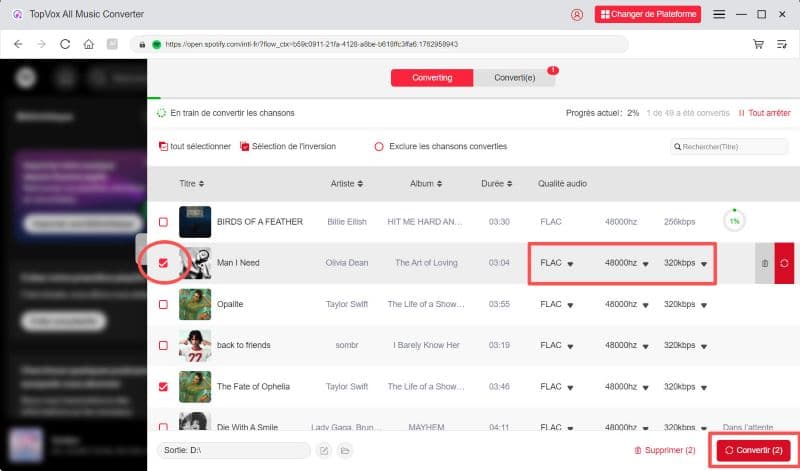The image size is (800, 471).
Task: Tick the back to friends checkbox
Action: [x=163, y=345]
